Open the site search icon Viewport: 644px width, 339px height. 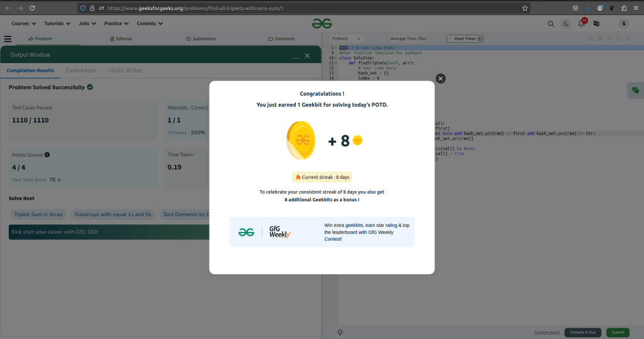551,24
